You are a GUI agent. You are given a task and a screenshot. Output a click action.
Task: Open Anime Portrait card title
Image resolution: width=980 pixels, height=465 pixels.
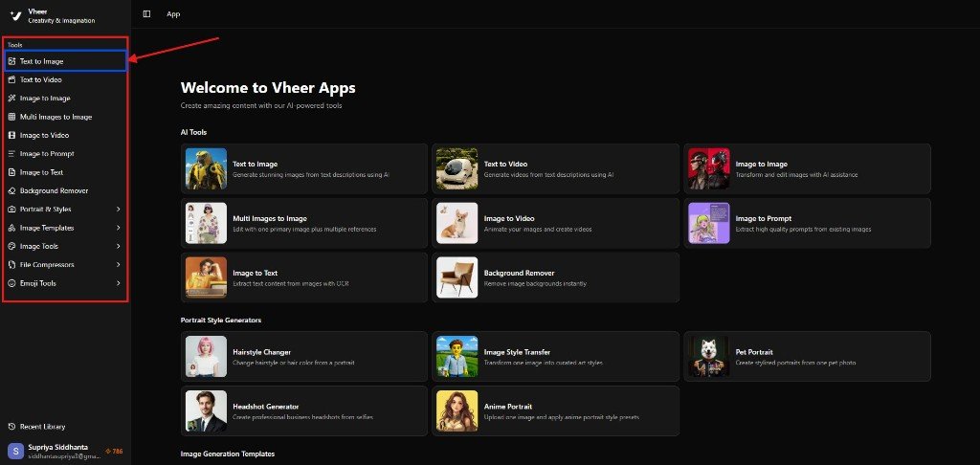508,407
